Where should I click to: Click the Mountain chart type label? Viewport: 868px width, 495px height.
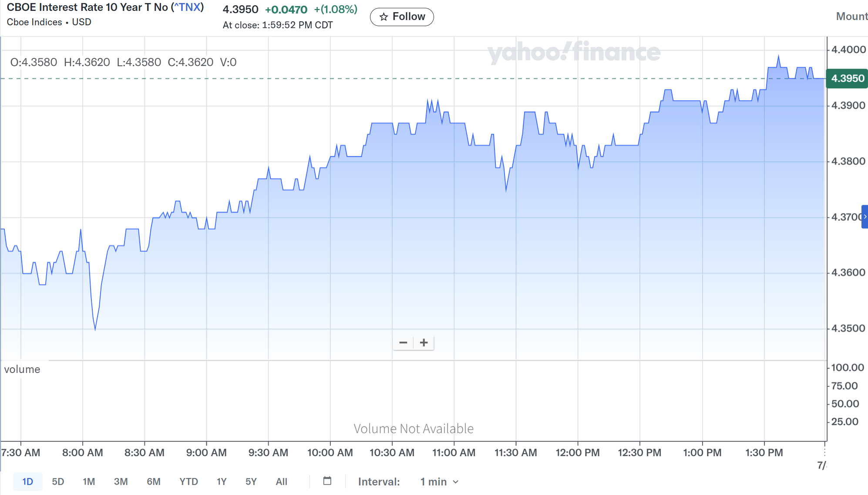point(851,16)
